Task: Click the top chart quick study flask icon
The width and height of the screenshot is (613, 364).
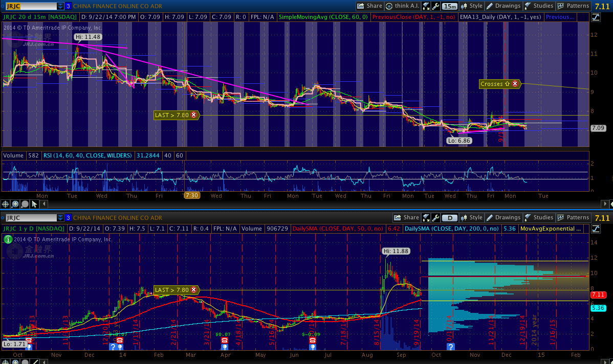Action: point(426,6)
